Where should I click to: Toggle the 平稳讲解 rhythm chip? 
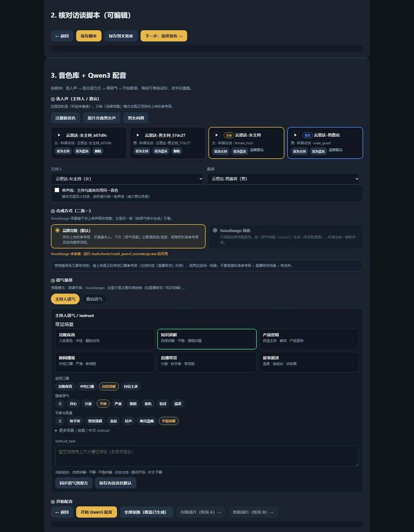click(x=168, y=421)
